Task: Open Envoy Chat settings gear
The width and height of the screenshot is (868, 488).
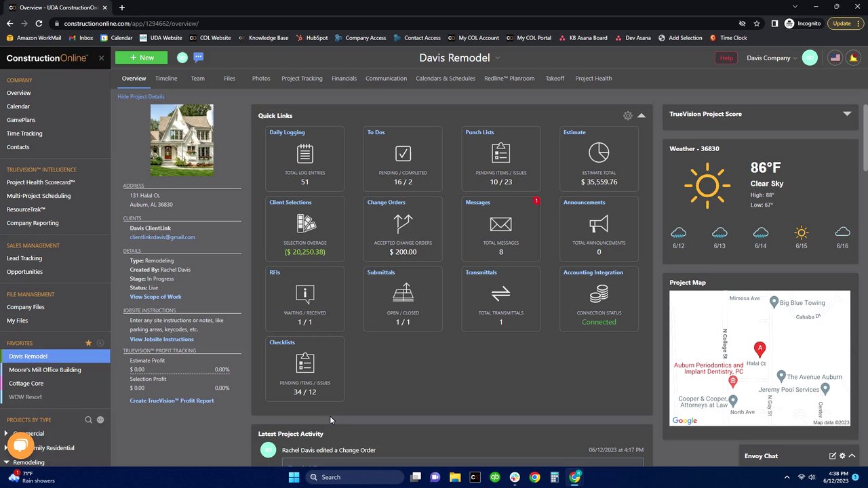Action: coord(842,456)
